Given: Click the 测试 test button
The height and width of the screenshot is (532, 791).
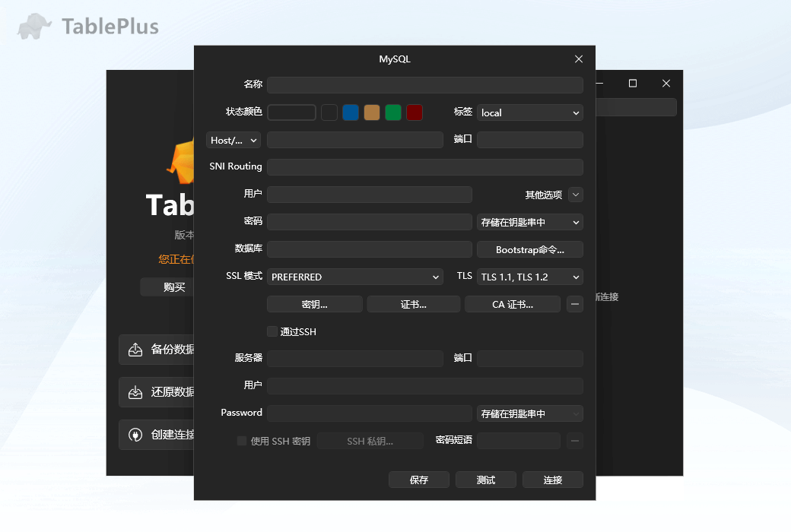Looking at the screenshot, I should point(485,480).
